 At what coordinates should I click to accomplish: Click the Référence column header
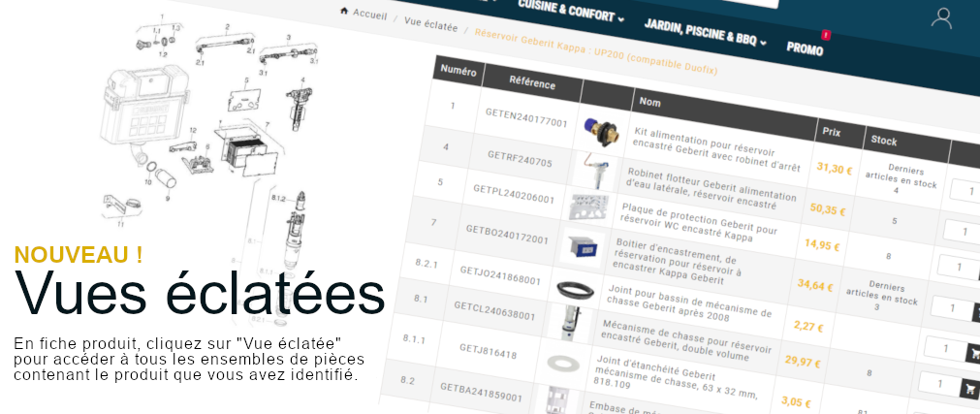[x=532, y=83]
